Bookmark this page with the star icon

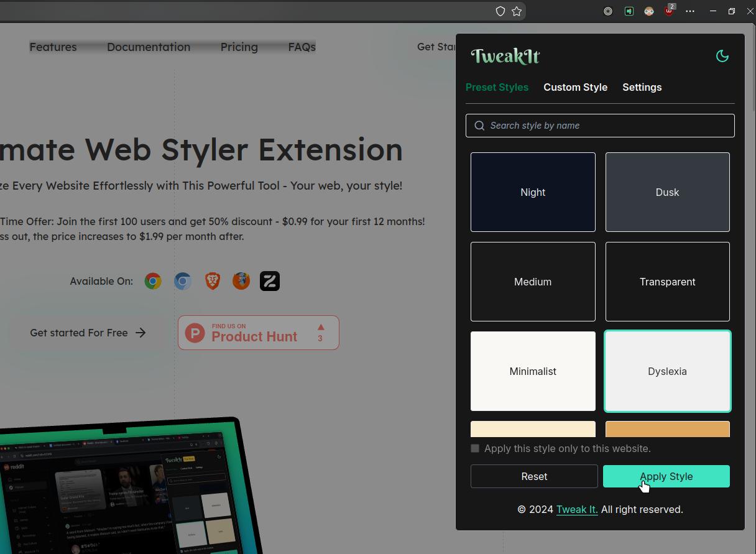point(517,11)
